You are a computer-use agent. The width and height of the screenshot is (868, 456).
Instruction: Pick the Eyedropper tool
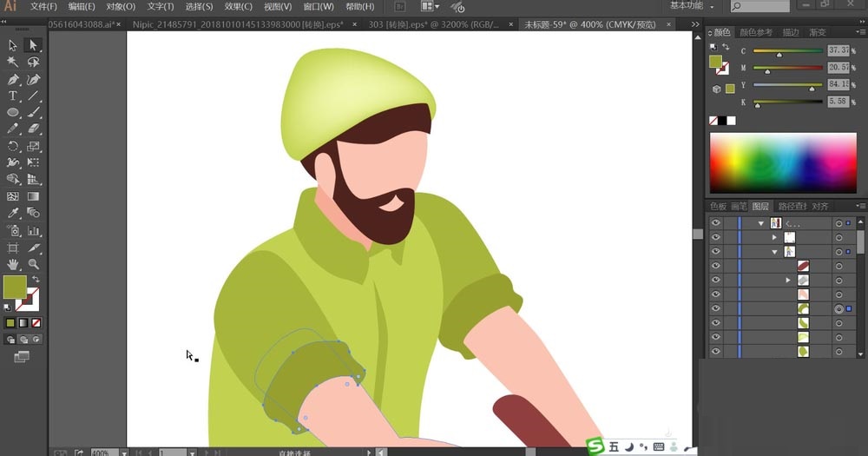tap(13, 214)
